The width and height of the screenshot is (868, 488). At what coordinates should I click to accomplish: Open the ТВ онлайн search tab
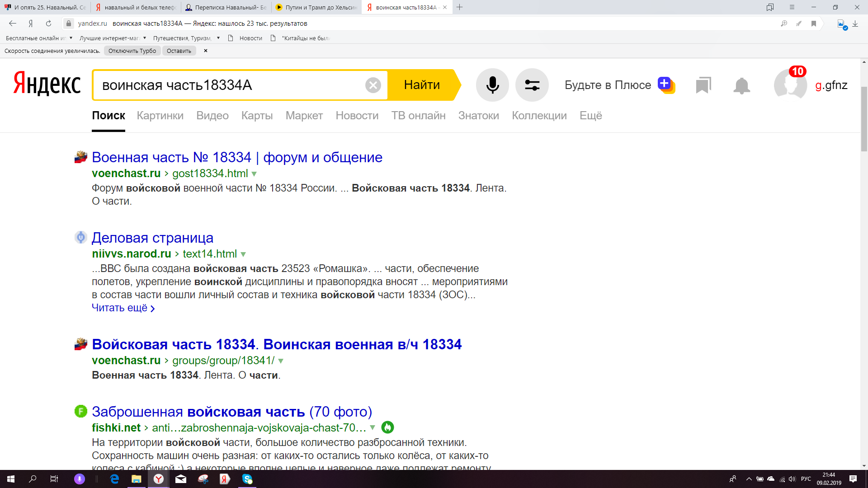click(418, 116)
